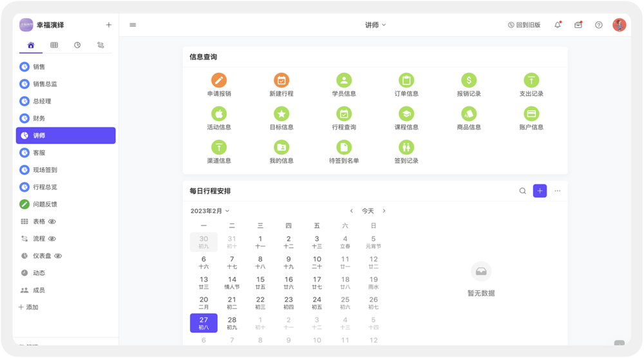Open the 2023年2月 month dropdown

pyautogui.click(x=210, y=211)
